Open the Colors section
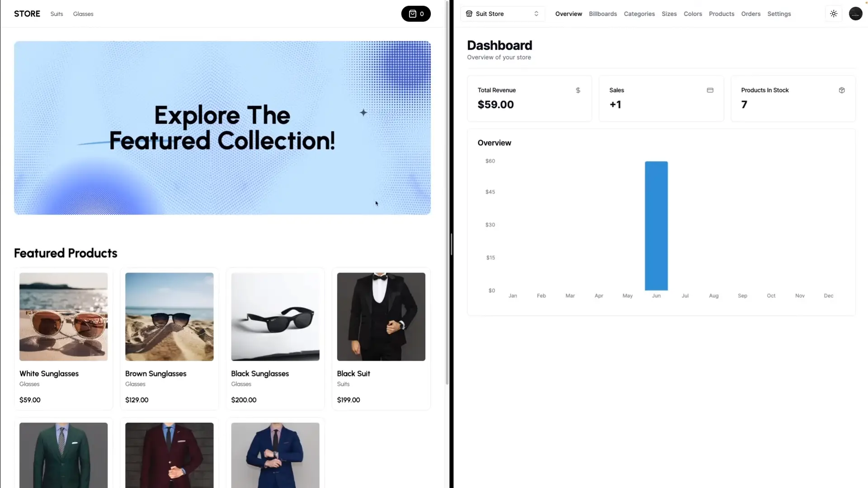Screen dimensions: 868x488 click(x=693, y=14)
